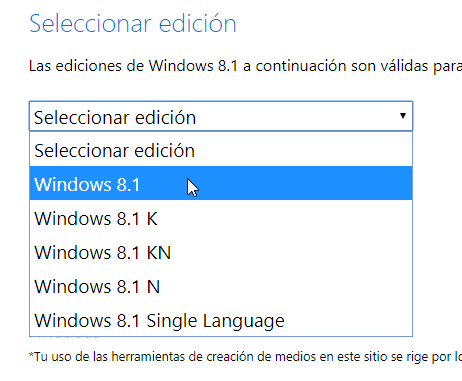Click the 'Las ediciones de Windows 8.1' paragraph
462x381 pixels.
click(x=245, y=66)
